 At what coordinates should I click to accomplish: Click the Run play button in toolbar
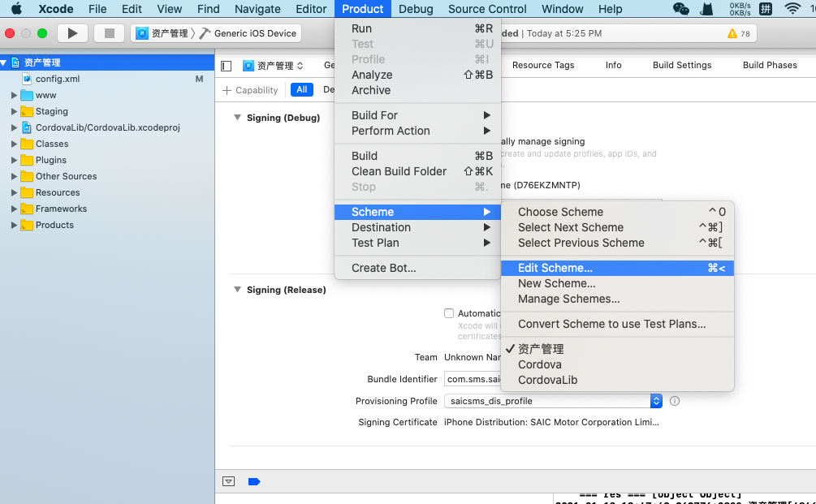pos(72,33)
